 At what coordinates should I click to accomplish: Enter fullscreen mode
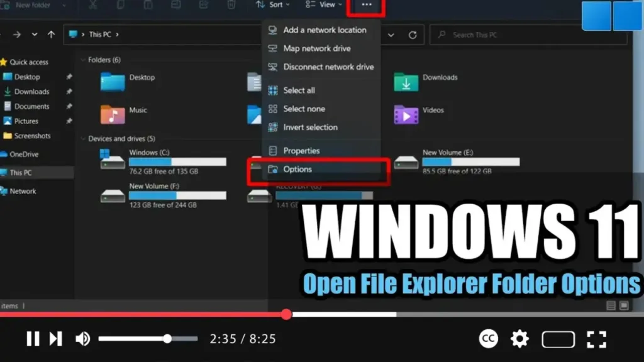[596, 339]
